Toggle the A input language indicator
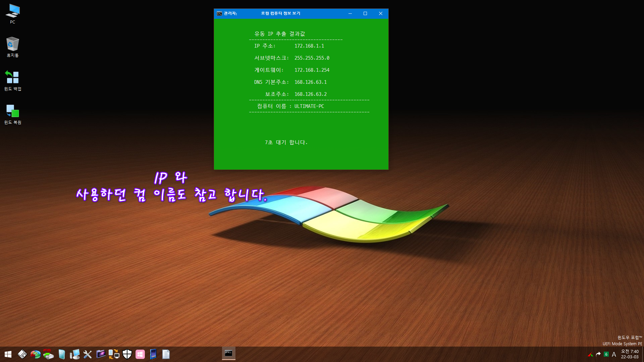The image size is (644, 362). [x=614, y=354]
